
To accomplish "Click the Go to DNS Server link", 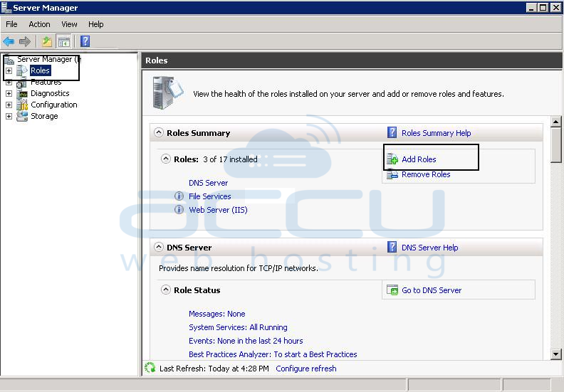I will [432, 290].
